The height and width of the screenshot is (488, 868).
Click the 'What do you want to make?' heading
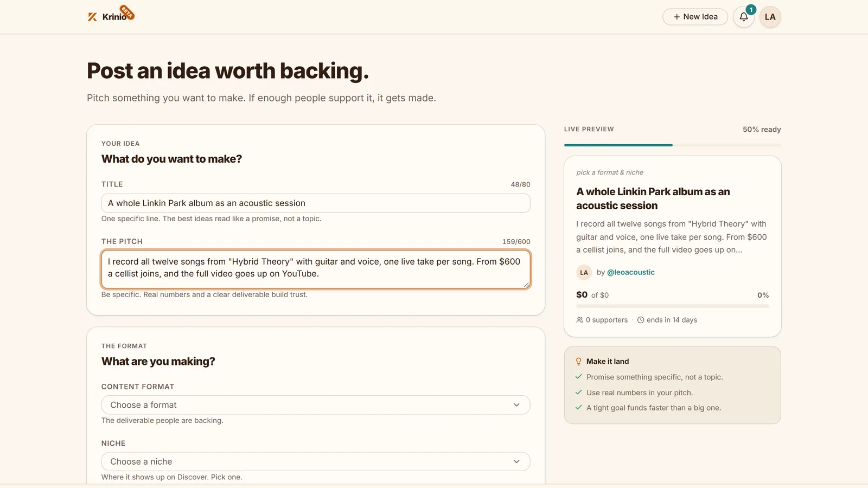(x=171, y=159)
